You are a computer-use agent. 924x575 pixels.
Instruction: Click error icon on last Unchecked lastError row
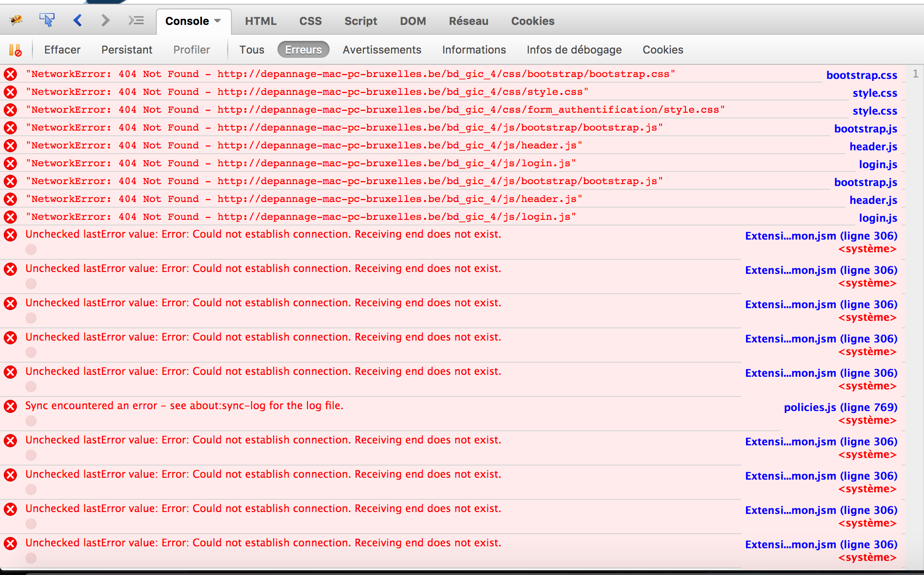tap(10, 544)
